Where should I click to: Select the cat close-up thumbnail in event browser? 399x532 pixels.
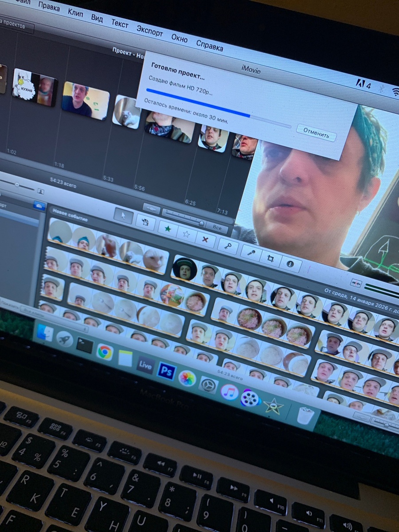(155, 259)
